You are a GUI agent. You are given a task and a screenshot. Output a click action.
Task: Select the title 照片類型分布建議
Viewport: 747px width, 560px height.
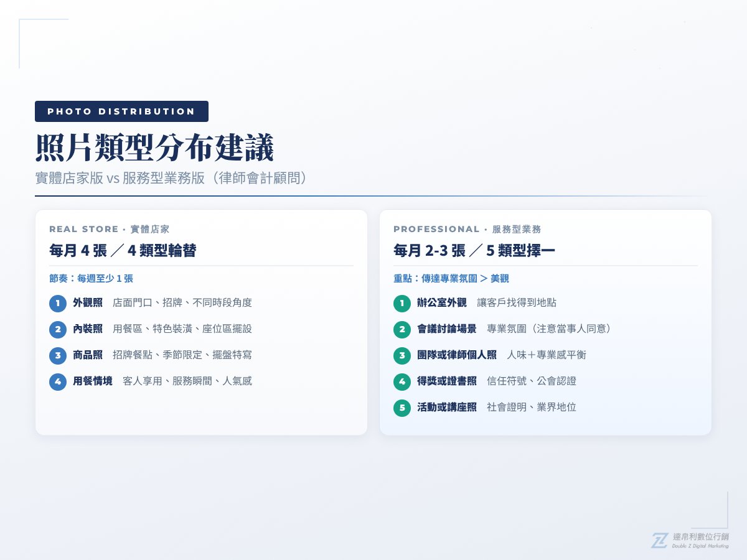[154, 149]
